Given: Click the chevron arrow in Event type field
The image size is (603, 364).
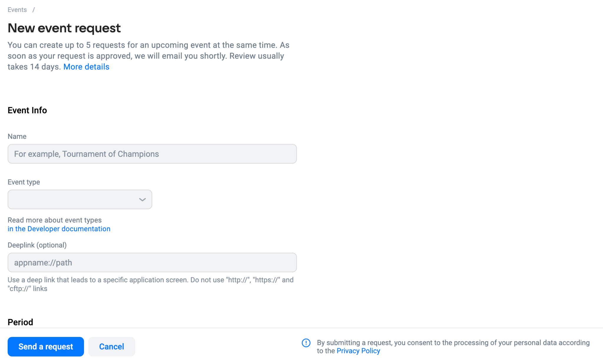Looking at the screenshot, I should pos(142,200).
